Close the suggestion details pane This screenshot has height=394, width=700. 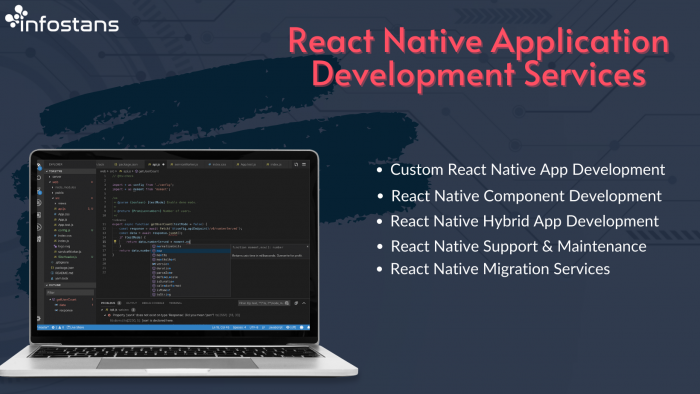tap(308, 247)
